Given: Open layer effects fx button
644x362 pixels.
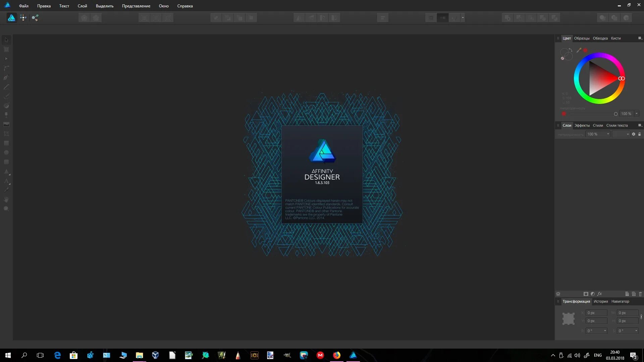Looking at the screenshot, I should [599, 294].
